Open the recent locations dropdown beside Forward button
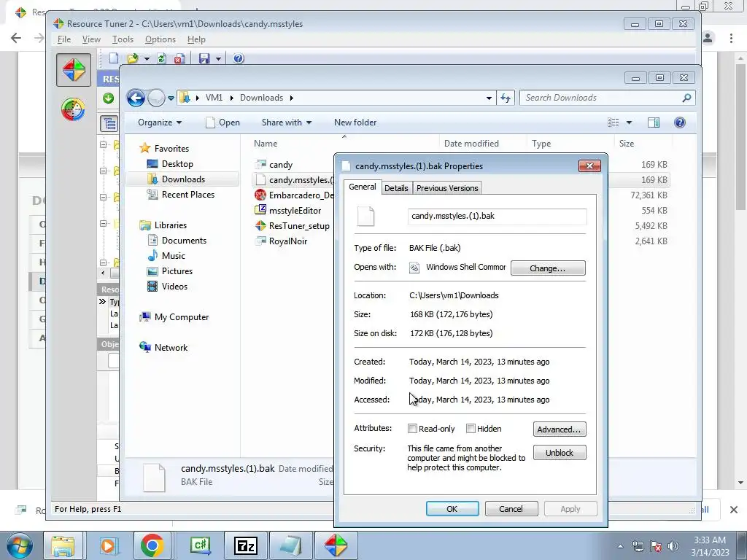 (x=171, y=98)
